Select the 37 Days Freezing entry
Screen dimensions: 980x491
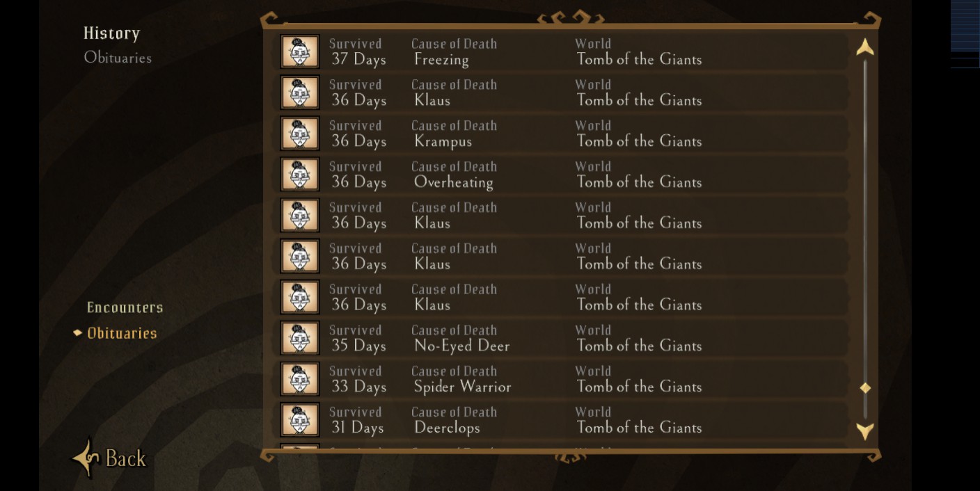(557, 51)
